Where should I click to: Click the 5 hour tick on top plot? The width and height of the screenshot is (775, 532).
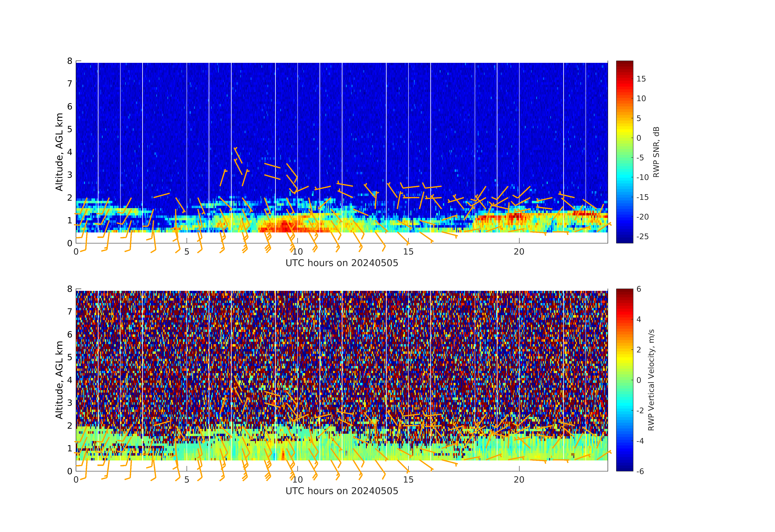[187, 252]
